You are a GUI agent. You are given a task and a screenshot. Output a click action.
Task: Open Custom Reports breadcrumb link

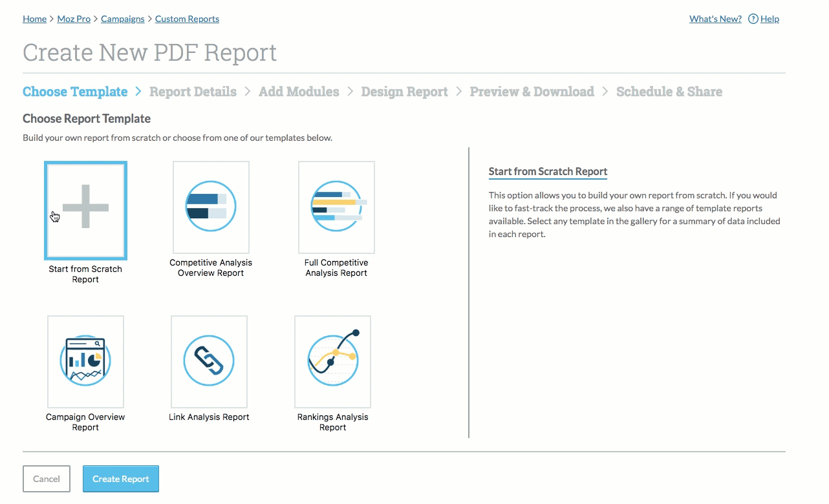point(187,19)
